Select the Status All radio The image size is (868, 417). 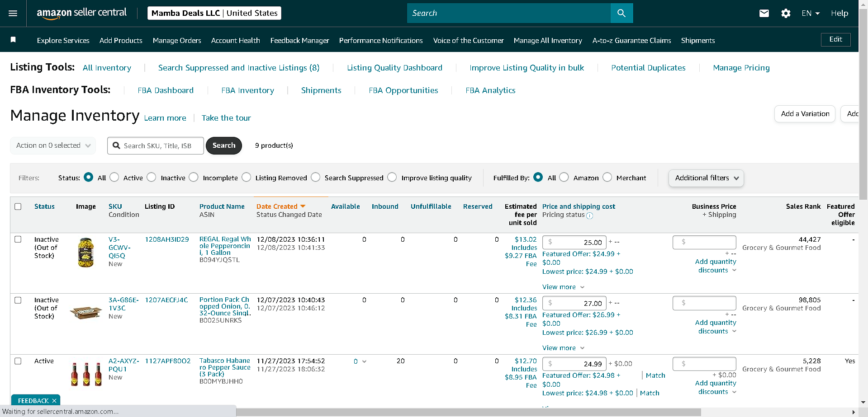pyautogui.click(x=89, y=177)
